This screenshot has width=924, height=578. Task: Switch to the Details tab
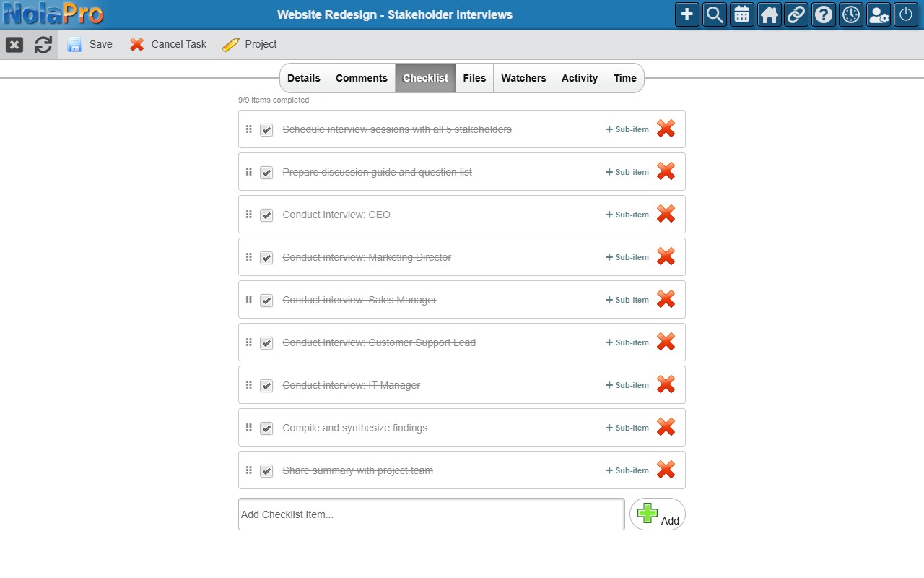pos(304,78)
